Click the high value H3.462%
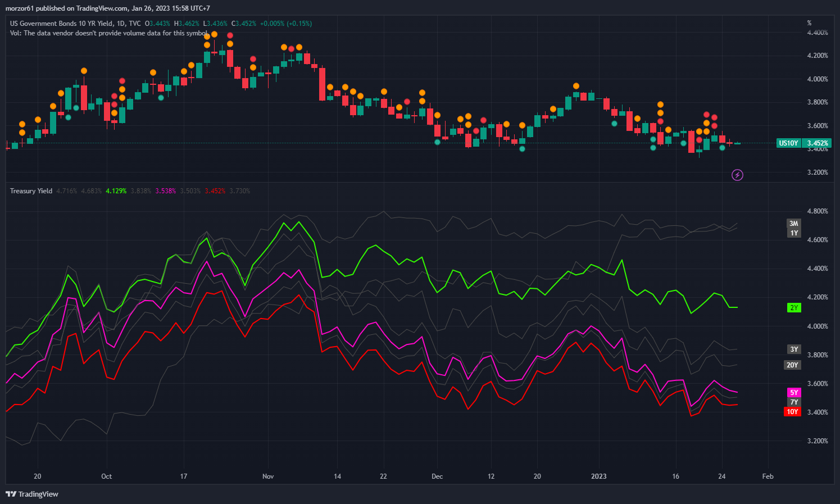Viewport: 840px width, 504px height. [187, 24]
